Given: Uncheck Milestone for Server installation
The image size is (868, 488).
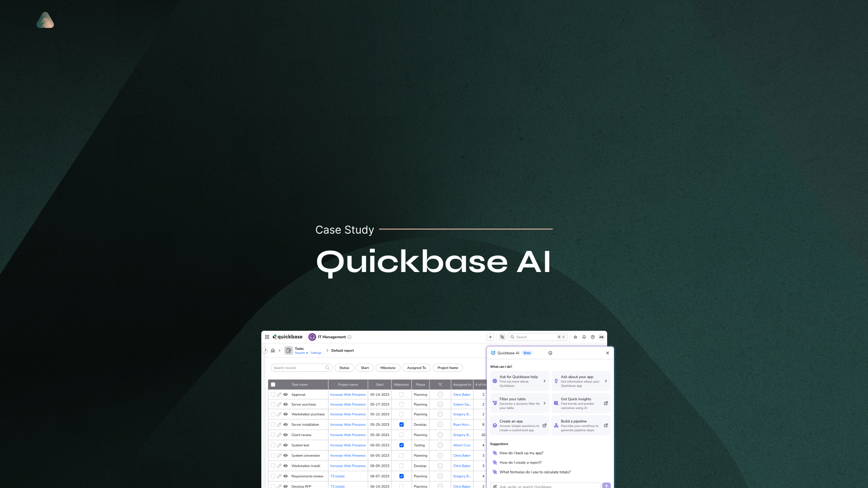Looking at the screenshot, I should tap(401, 425).
